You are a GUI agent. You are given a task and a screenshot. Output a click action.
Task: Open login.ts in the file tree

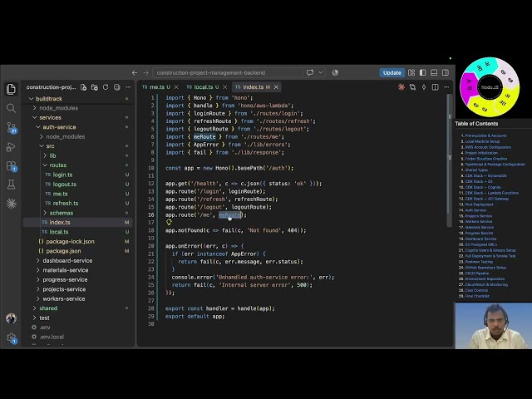coord(62,175)
